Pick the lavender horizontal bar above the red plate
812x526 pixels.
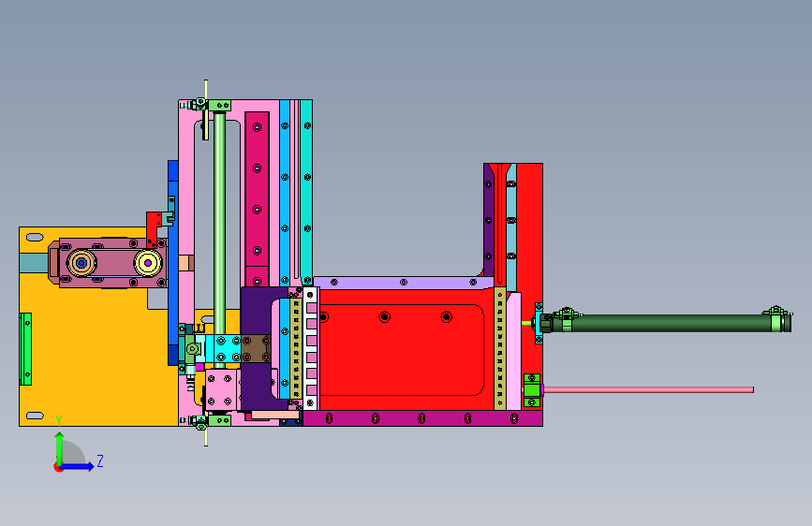[403, 282]
